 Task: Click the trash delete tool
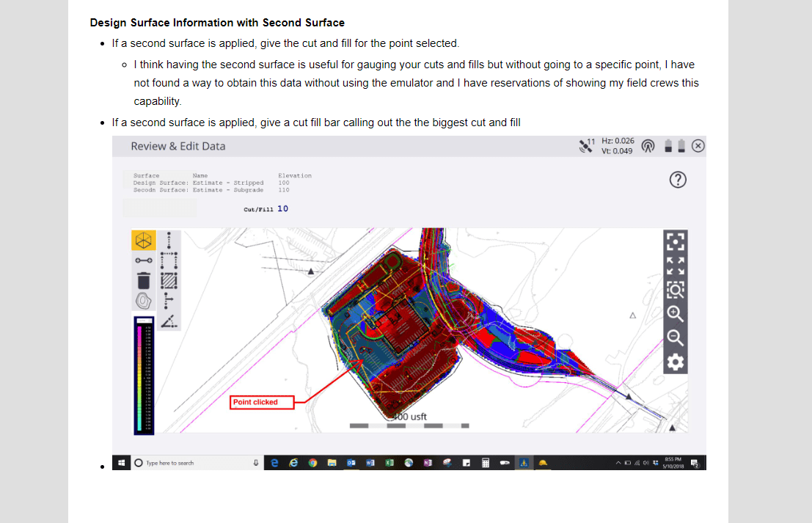click(144, 280)
